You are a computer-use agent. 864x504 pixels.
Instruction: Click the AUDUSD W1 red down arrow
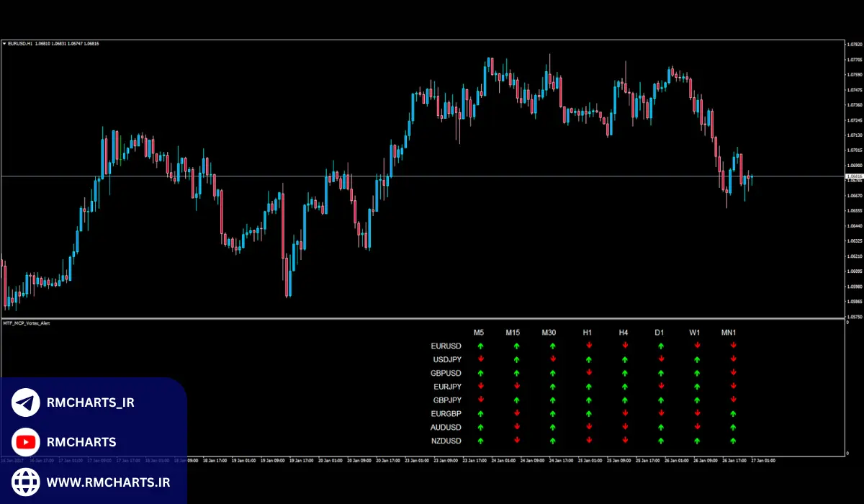697,427
